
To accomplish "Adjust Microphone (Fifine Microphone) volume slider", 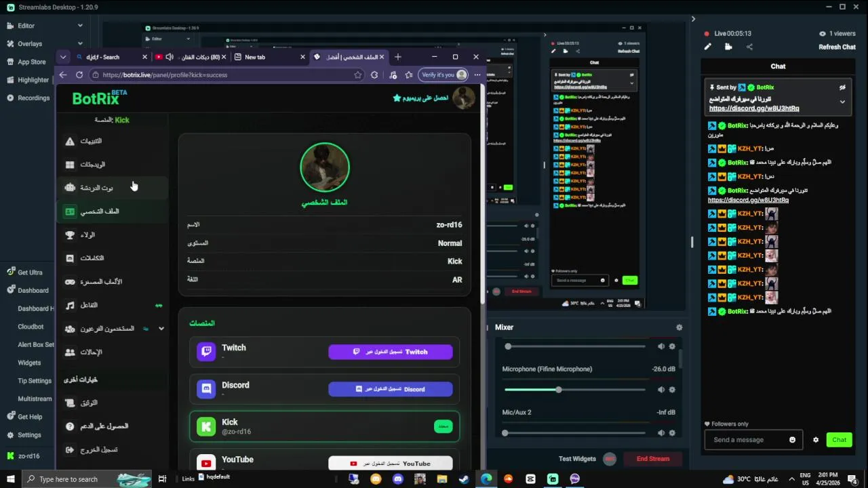I will 576,390.
